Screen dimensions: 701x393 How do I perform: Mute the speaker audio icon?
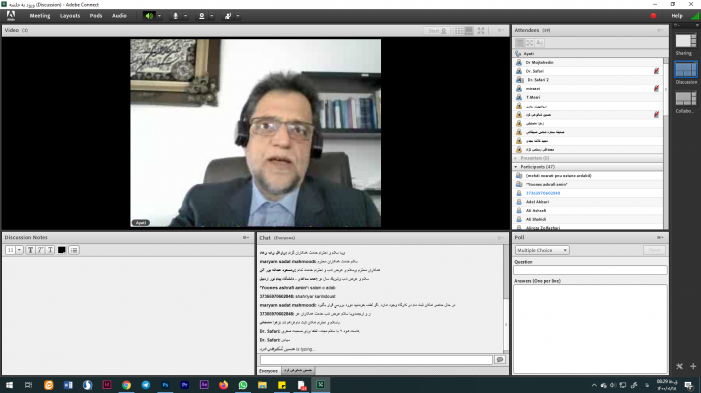pyautogui.click(x=149, y=16)
